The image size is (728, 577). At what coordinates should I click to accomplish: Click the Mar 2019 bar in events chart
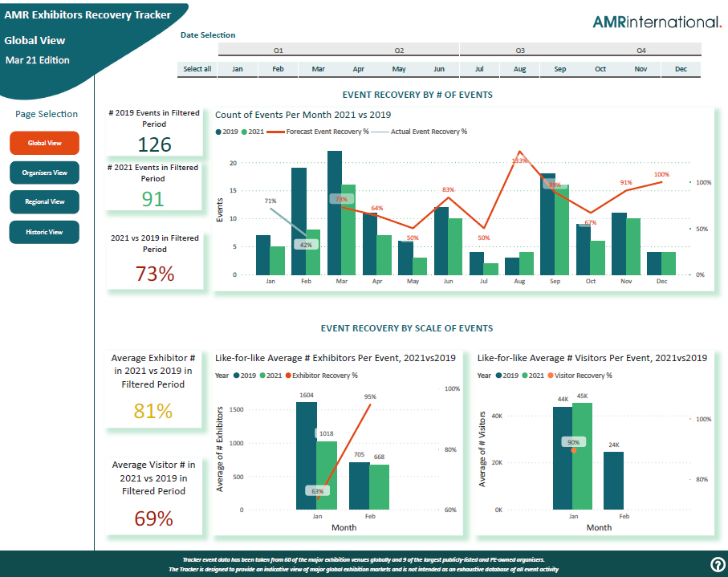pos(334,213)
